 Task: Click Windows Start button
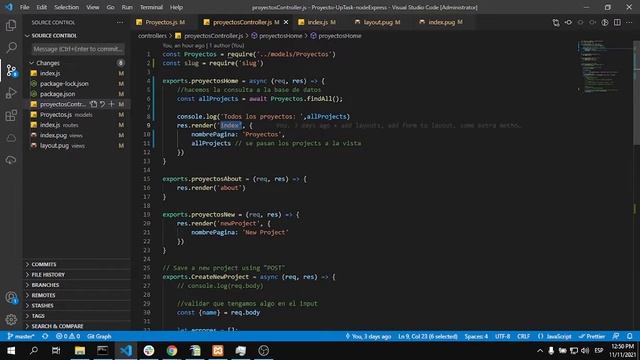coord(11,351)
